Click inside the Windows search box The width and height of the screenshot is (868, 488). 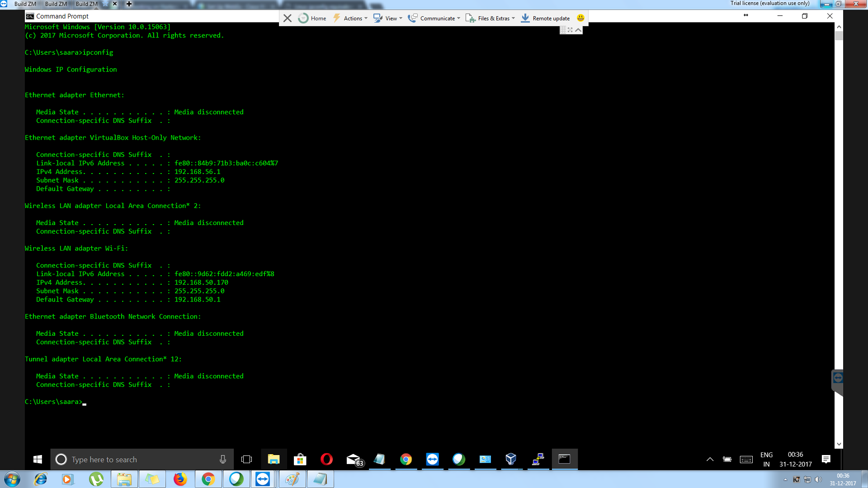(x=136, y=459)
